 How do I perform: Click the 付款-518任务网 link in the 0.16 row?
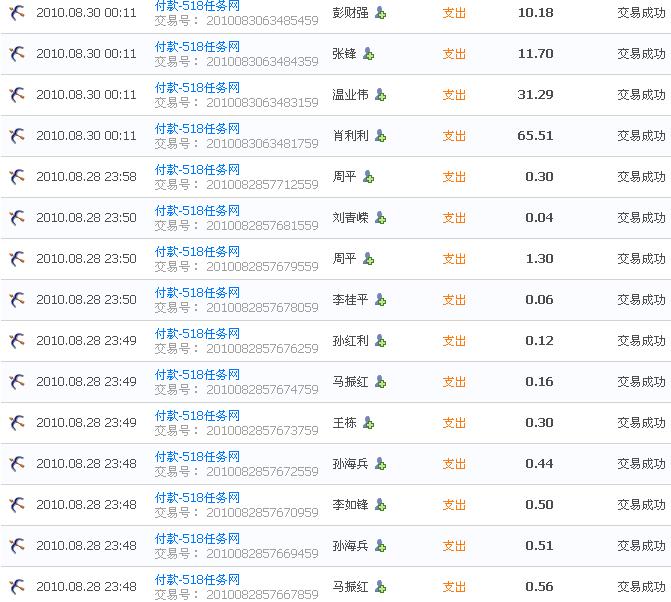point(197,375)
